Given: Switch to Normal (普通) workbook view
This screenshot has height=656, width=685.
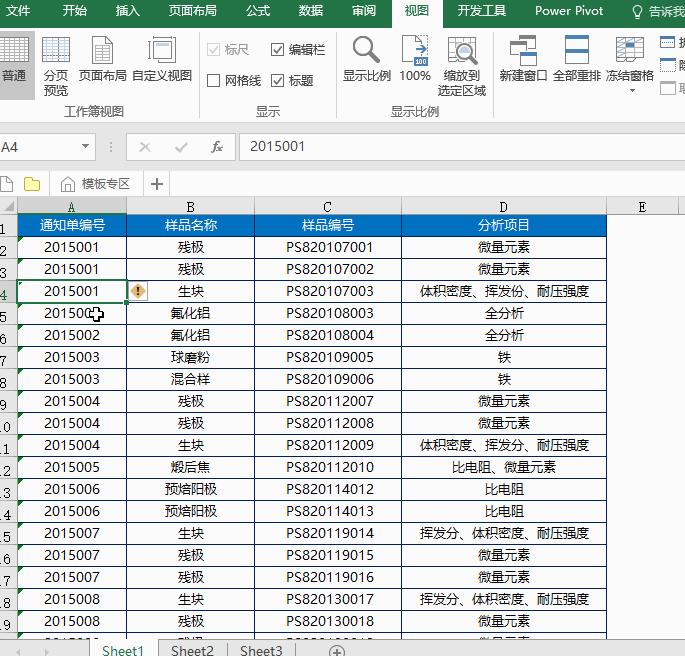Looking at the screenshot, I should point(14,65).
